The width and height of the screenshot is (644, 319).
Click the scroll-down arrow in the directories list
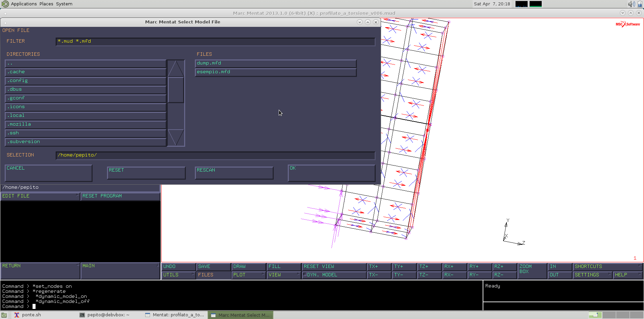tap(176, 137)
